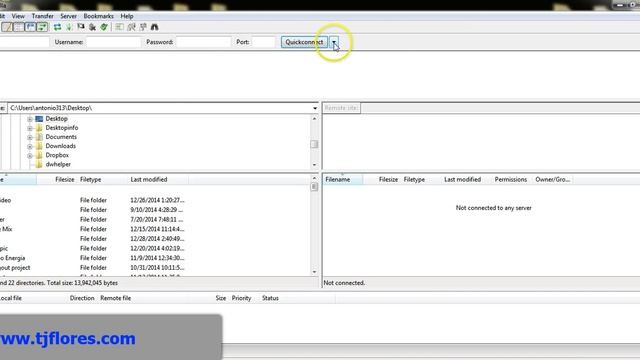Select the Downloads folder in tree

[x=60, y=146]
